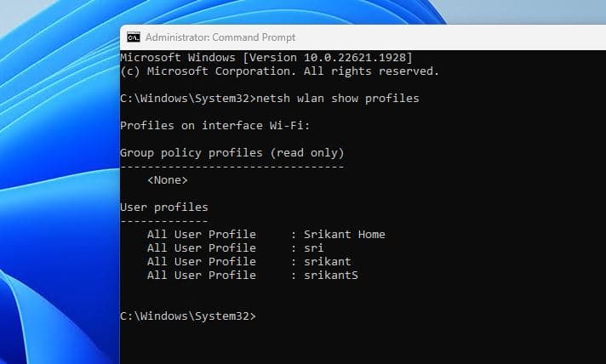This screenshot has width=606, height=364.
Task: Click the Microsoft Corporation copyright line
Action: 280,71
